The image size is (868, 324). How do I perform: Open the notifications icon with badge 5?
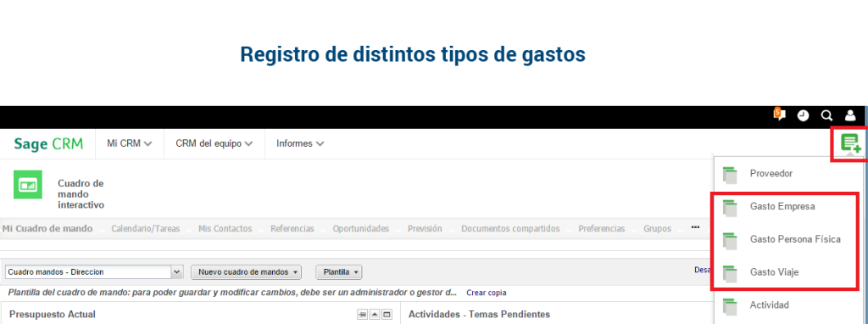(x=780, y=115)
